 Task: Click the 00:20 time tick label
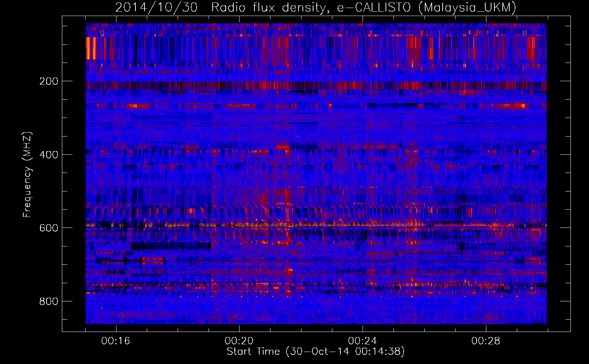coord(239,341)
